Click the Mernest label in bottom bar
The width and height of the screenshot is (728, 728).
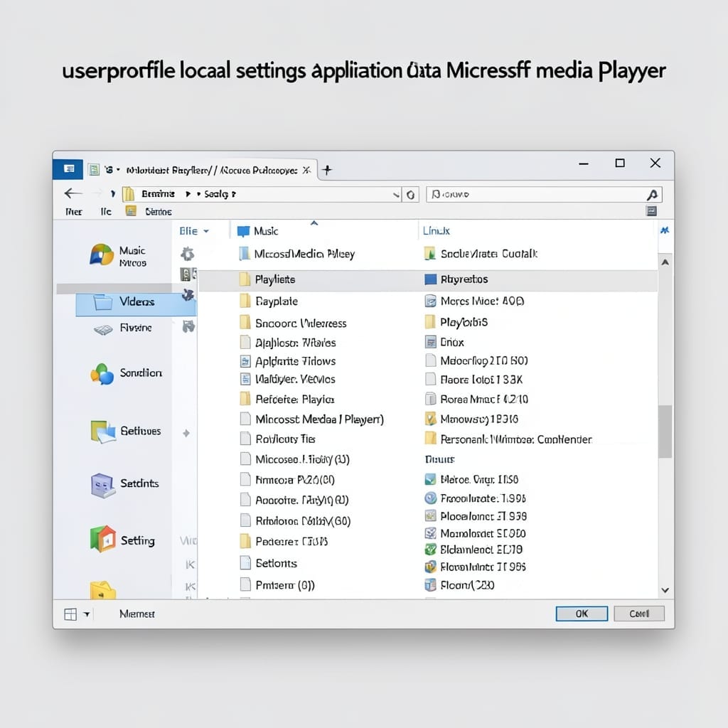pos(136,614)
